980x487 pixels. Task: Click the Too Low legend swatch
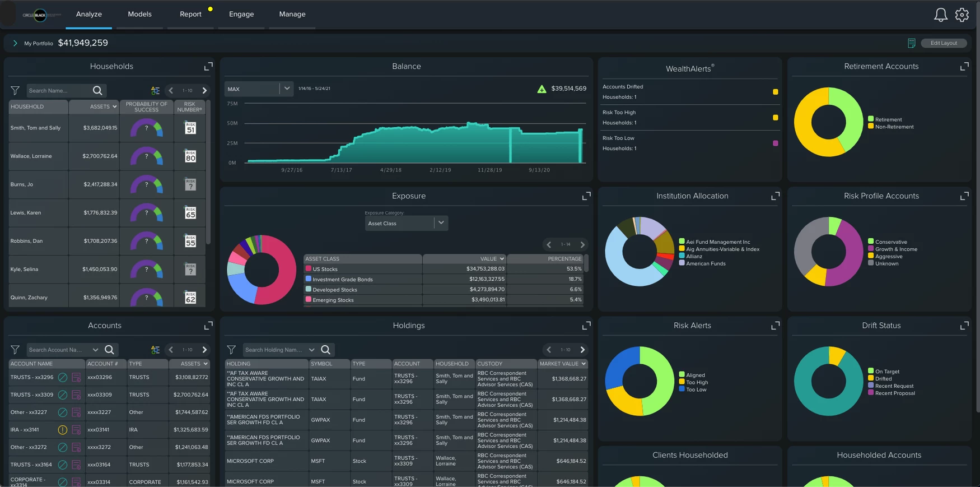[x=682, y=389]
